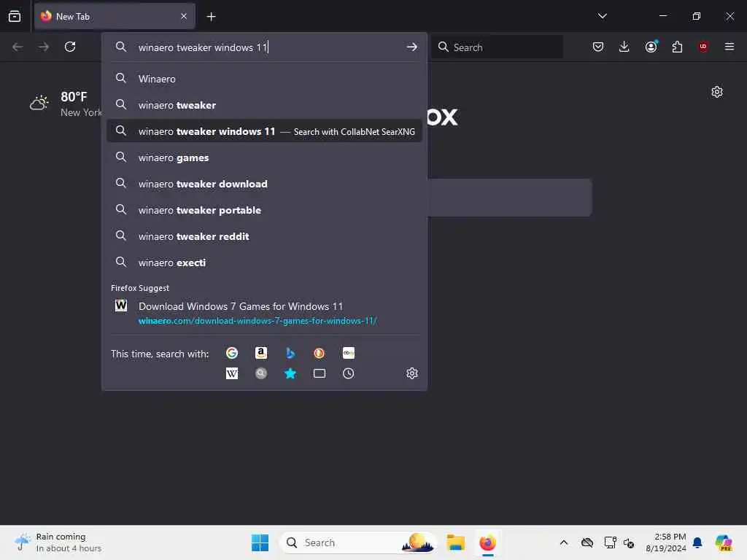747x560 pixels.
Task: Open Firefox View tab list icon
Action: pos(15,16)
